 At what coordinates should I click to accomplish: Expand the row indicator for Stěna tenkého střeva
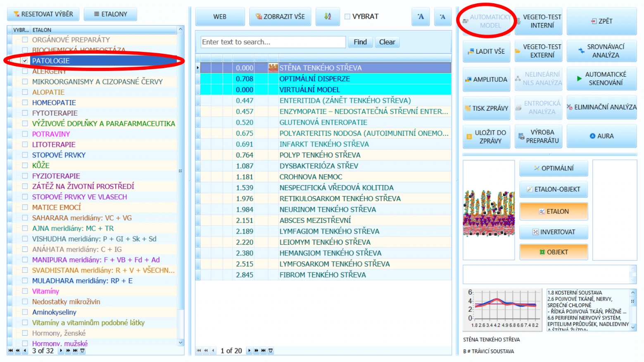click(x=198, y=68)
